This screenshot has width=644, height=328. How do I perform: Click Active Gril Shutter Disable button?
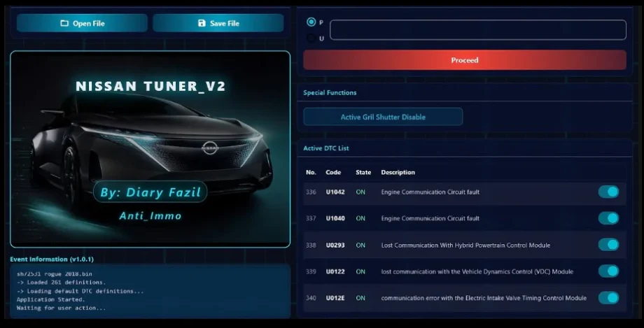pyautogui.click(x=383, y=117)
